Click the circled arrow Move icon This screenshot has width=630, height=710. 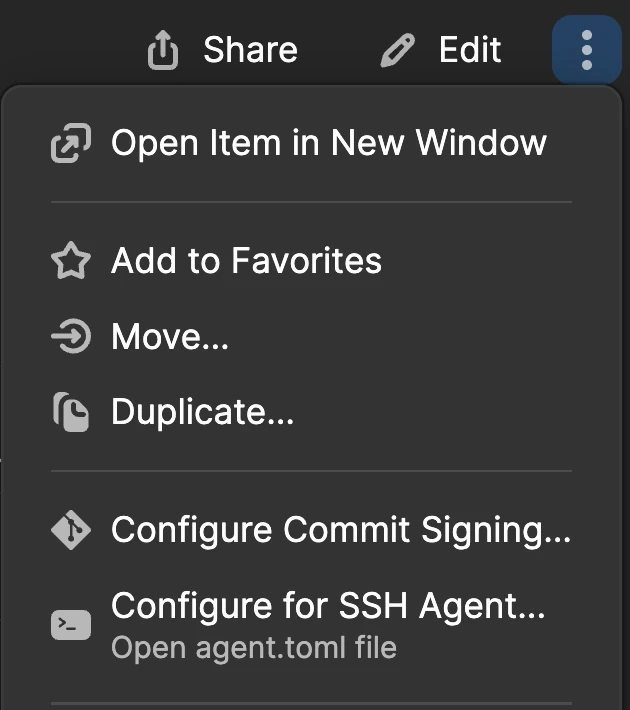pos(71,336)
